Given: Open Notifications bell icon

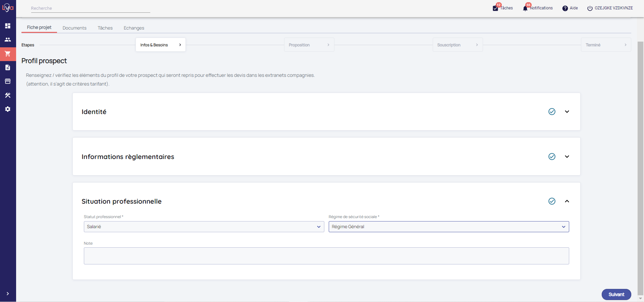Looking at the screenshot, I should click(525, 8).
